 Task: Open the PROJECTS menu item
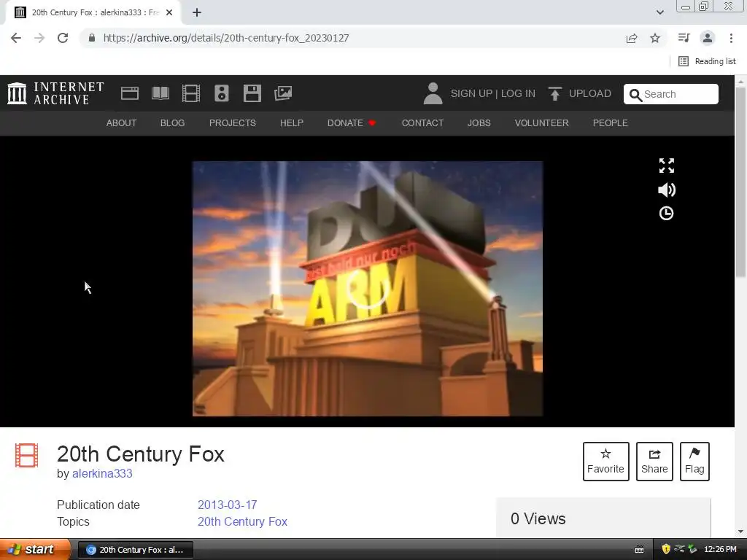point(233,122)
